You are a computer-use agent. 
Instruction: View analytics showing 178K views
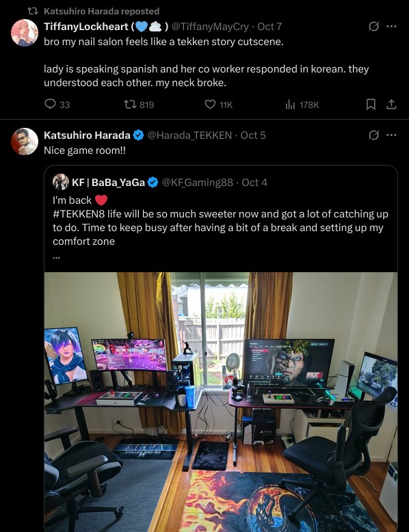pos(302,105)
